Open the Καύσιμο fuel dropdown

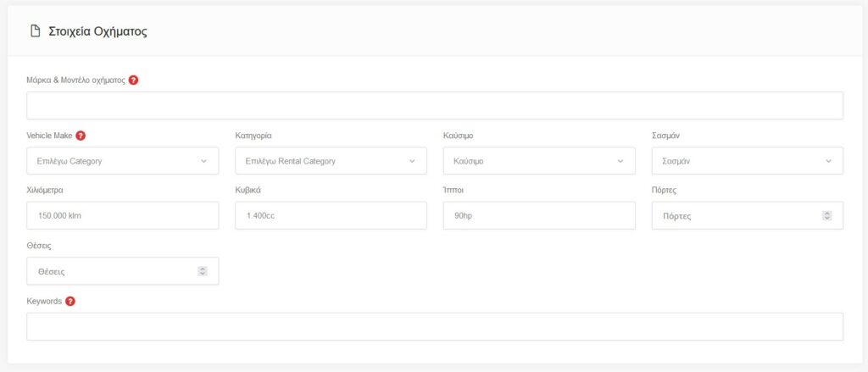coord(538,161)
